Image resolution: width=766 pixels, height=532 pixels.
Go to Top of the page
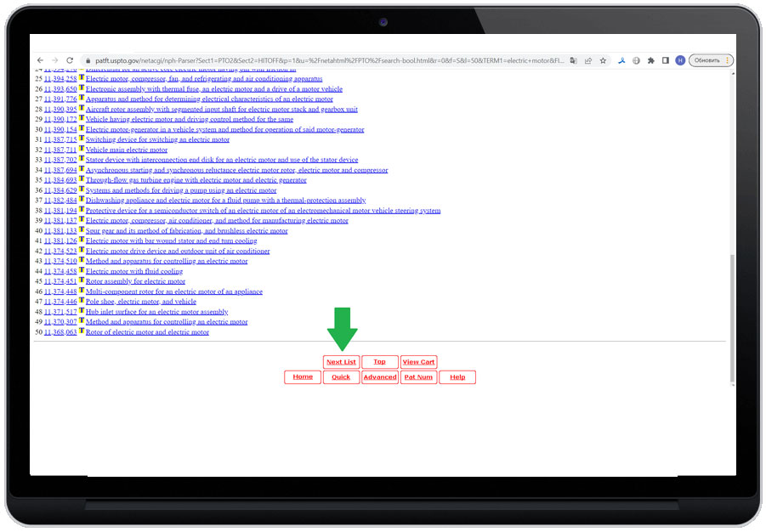[379, 362]
